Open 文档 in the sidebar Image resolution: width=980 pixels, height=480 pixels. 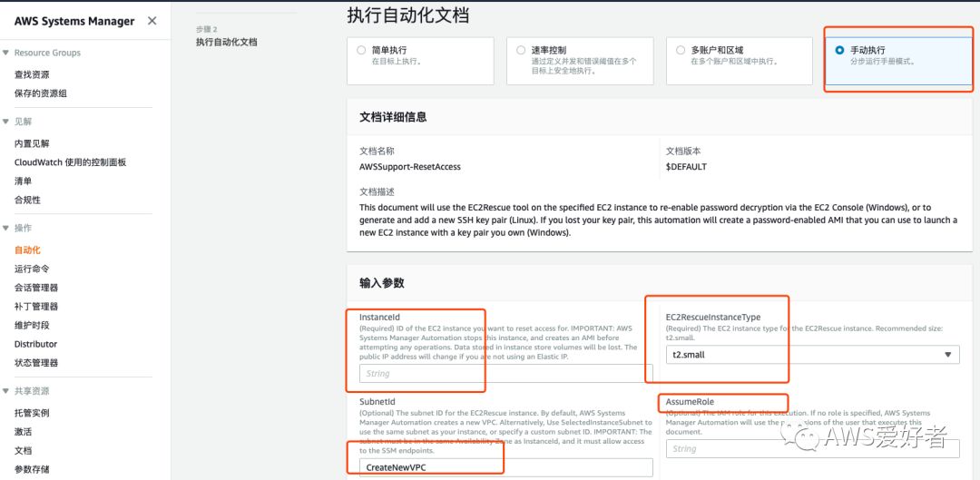click(x=23, y=451)
